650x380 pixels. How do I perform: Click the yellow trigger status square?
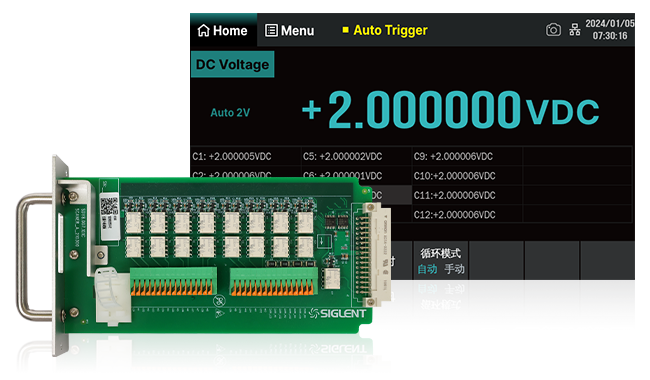point(345,30)
